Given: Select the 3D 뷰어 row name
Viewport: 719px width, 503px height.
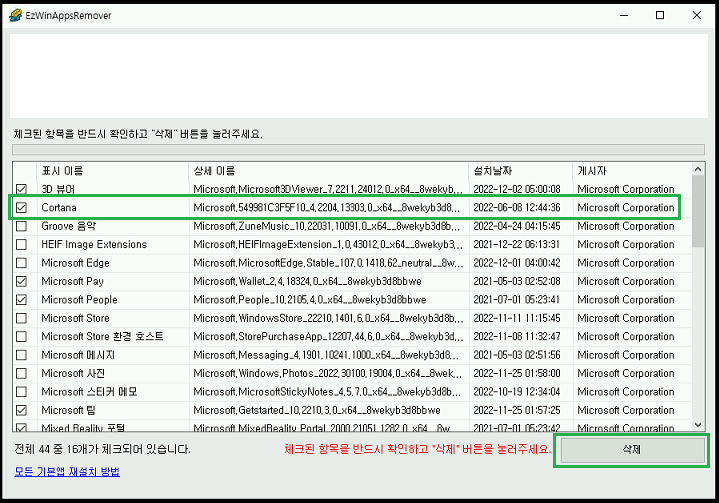Looking at the screenshot, I should click(58, 189).
